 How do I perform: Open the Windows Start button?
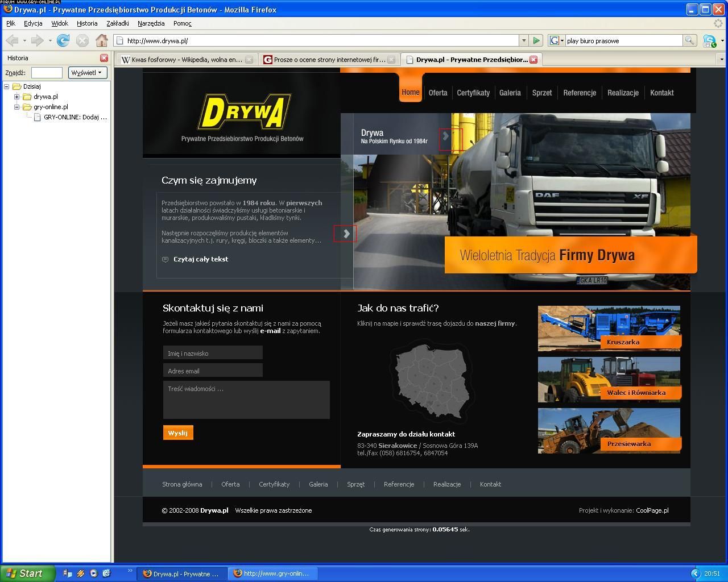[x=27, y=573]
